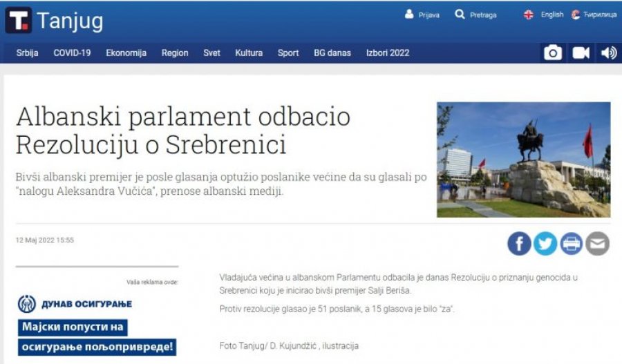Image resolution: width=622 pixels, height=364 pixels.
Task: Click the Skanderbeg statue article photo
Action: pos(523,160)
